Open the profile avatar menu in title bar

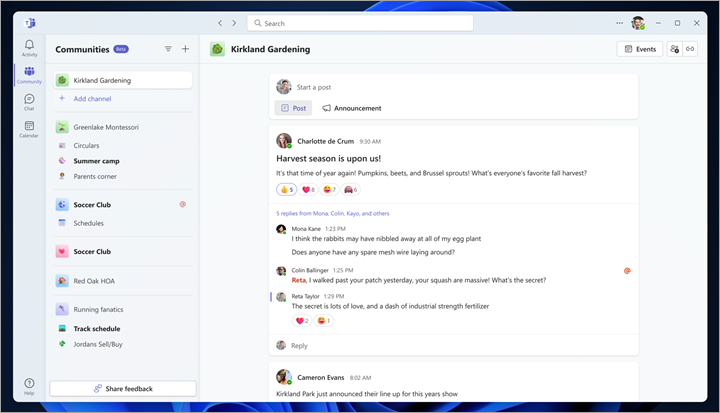pos(637,23)
